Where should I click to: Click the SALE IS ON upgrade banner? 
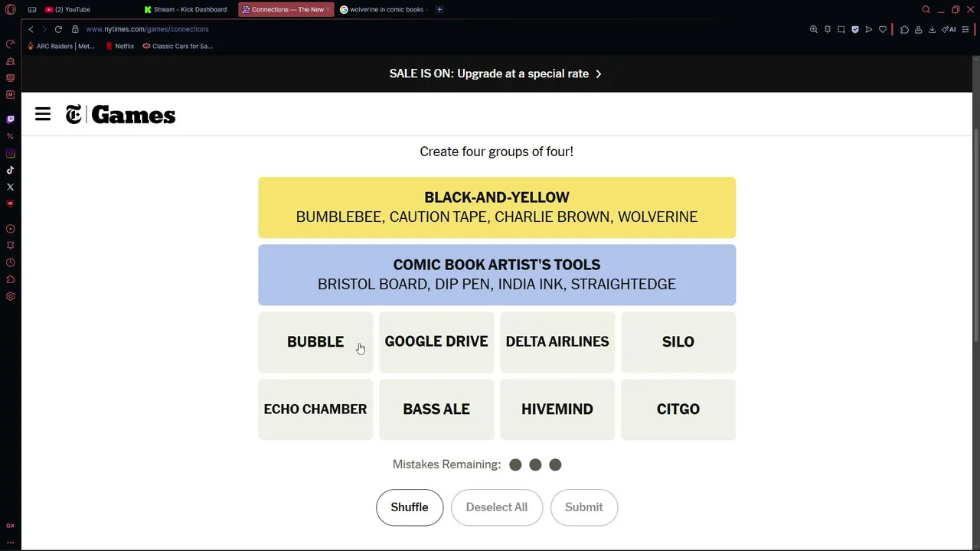click(x=496, y=73)
